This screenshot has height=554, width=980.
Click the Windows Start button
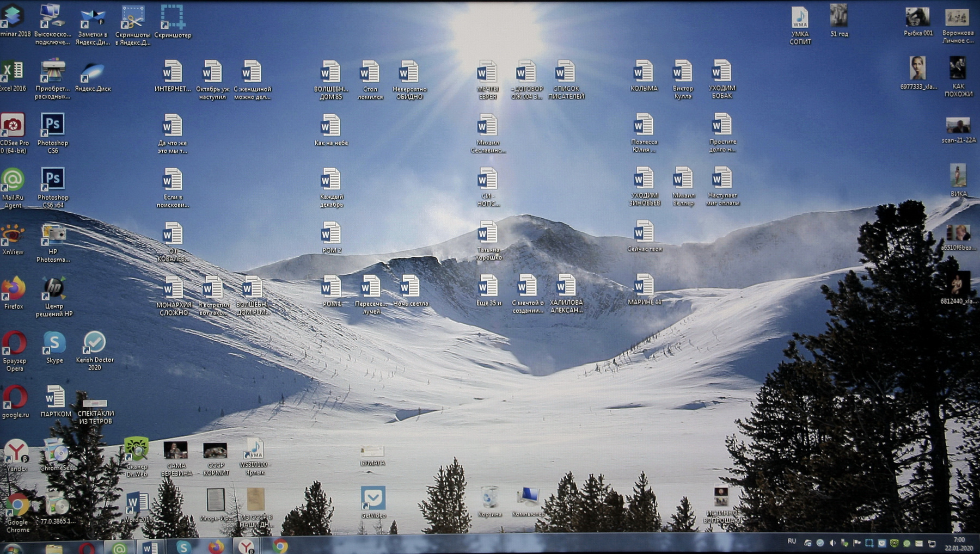(12, 547)
